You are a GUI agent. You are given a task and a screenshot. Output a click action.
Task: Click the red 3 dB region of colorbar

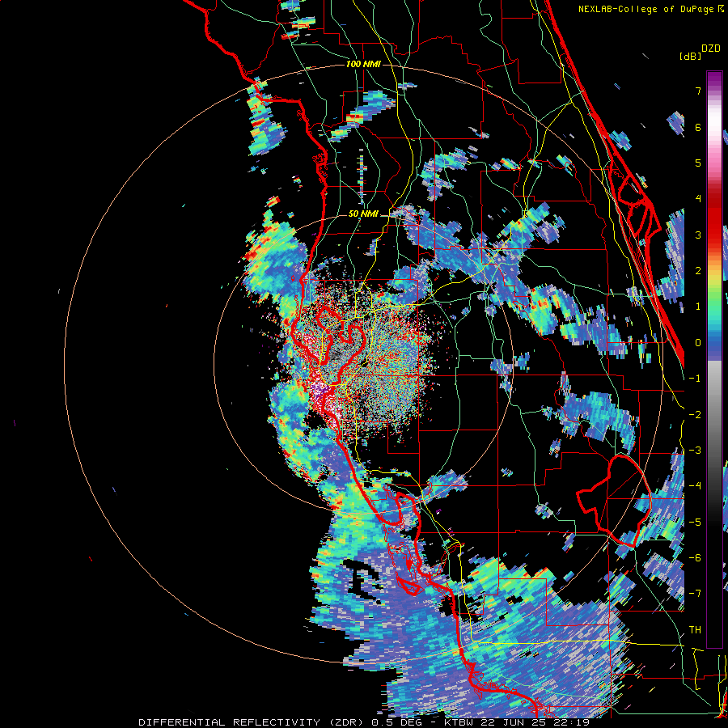(714, 235)
